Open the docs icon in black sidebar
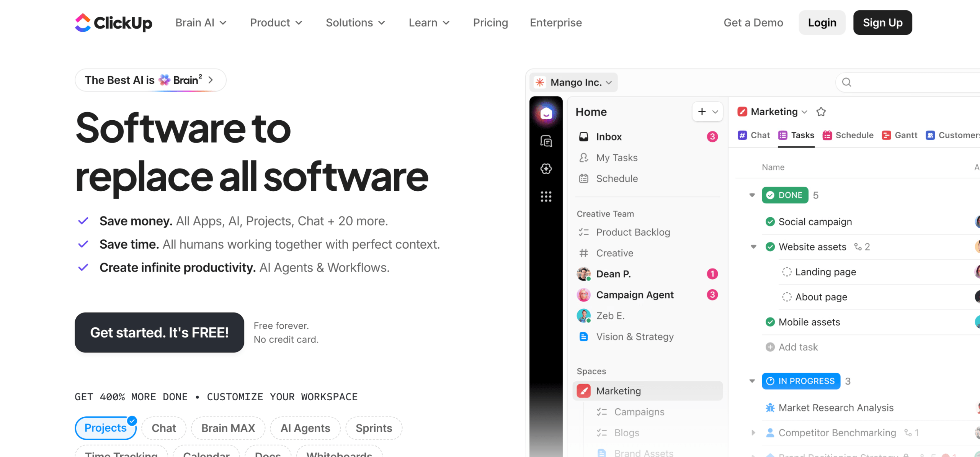Viewport: 980px width, 457px height. pos(546,141)
